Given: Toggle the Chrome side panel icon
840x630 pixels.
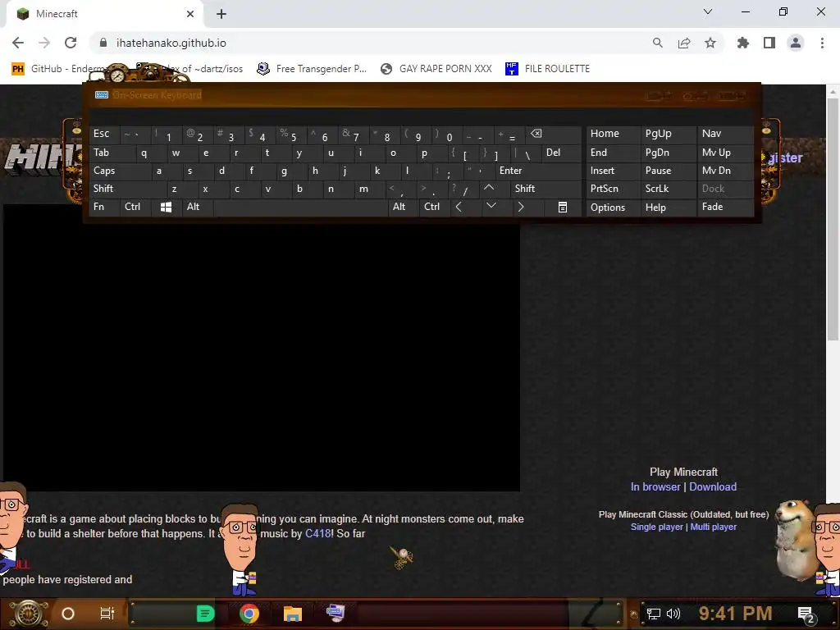Looking at the screenshot, I should coord(769,43).
